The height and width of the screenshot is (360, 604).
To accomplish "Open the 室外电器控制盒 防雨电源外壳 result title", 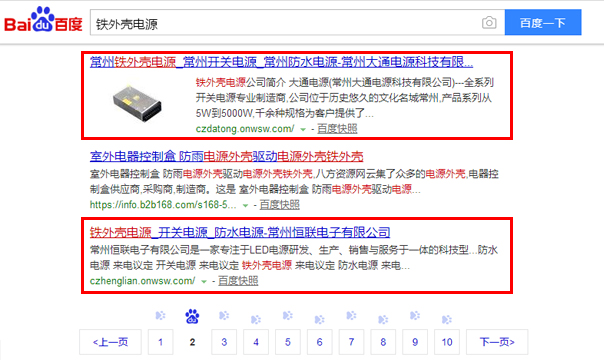I will pyautogui.click(x=226, y=156).
